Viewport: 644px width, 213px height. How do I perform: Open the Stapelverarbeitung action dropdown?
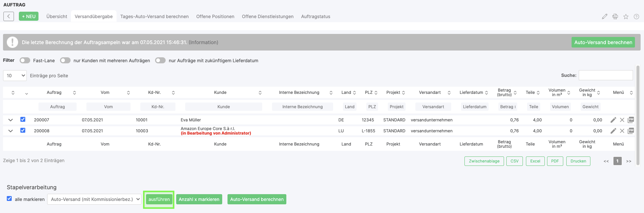coord(94,199)
